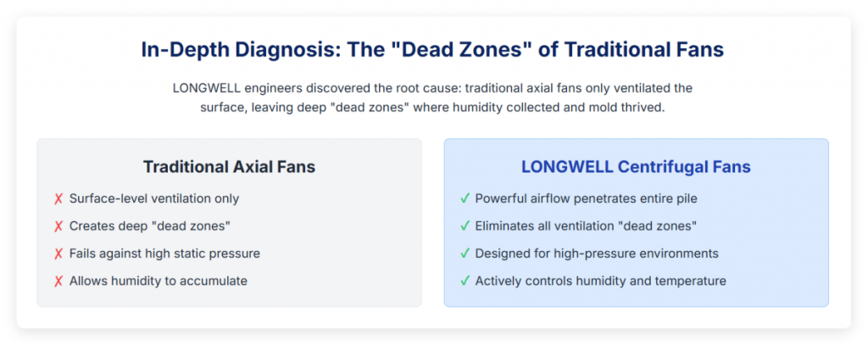Click the LONGWELL Centrifugal Fans card title
Screen dimensions: 868x345
tap(636, 167)
